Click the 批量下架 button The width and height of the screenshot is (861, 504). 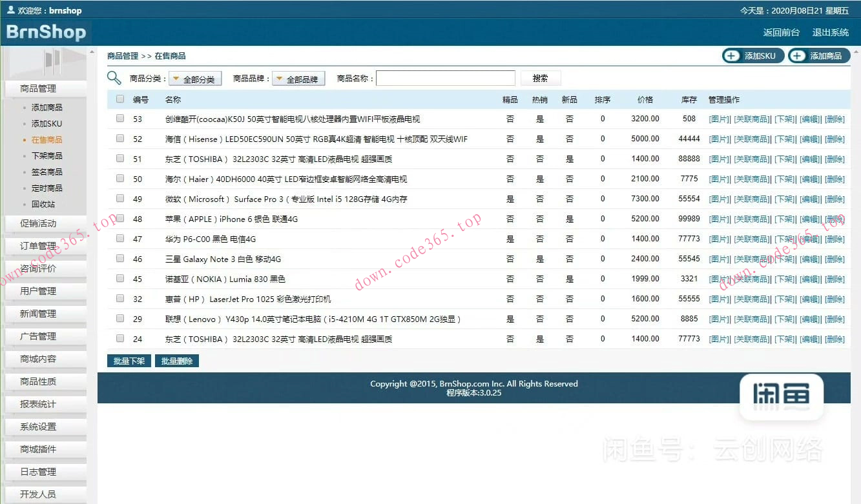129,361
